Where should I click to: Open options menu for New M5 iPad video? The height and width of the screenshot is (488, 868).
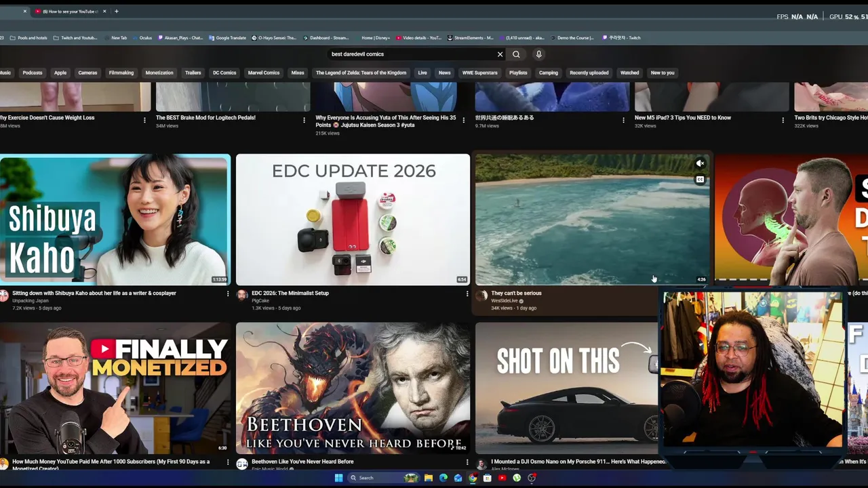pyautogui.click(x=783, y=120)
